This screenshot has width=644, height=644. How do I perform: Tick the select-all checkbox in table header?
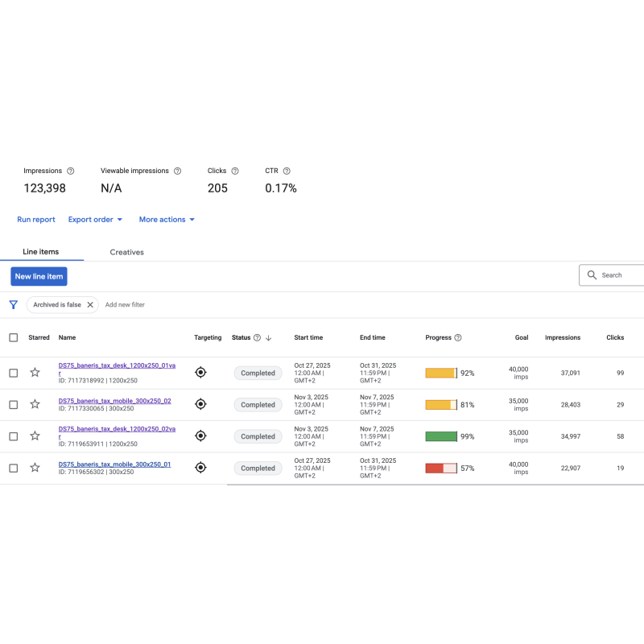tap(13, 338)
